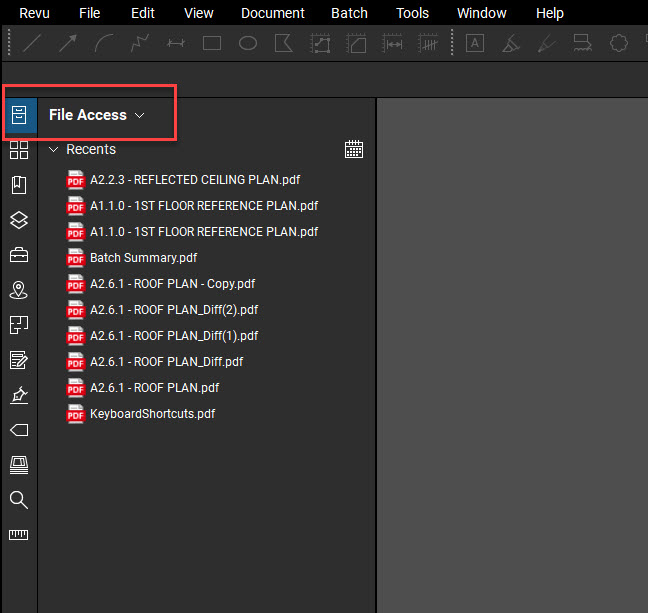Select the Length measurement tool

[x=392, y=43]
